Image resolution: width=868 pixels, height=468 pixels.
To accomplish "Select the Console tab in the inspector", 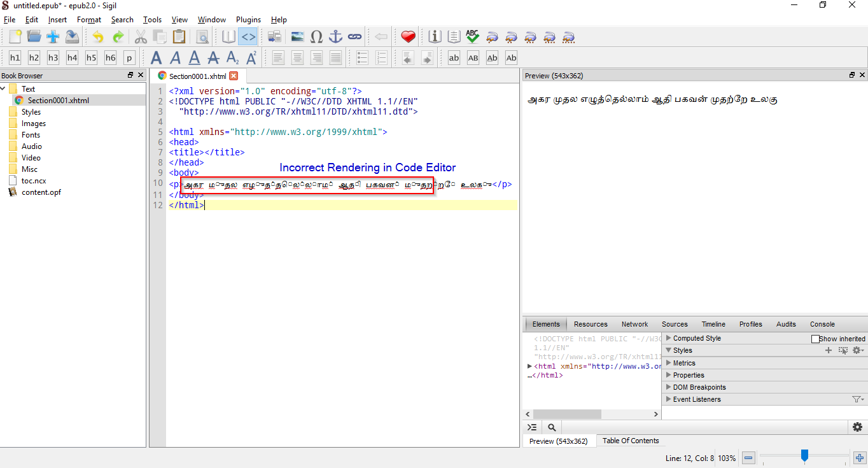I will tap(822, 324).
